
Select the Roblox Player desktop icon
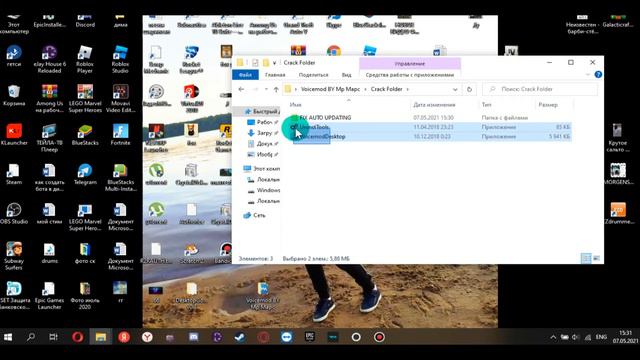(x=85, y=59)
